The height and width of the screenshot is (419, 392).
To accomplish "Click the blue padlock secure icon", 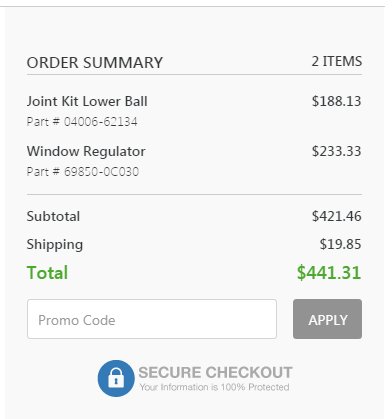I will (x=116, y=378).
